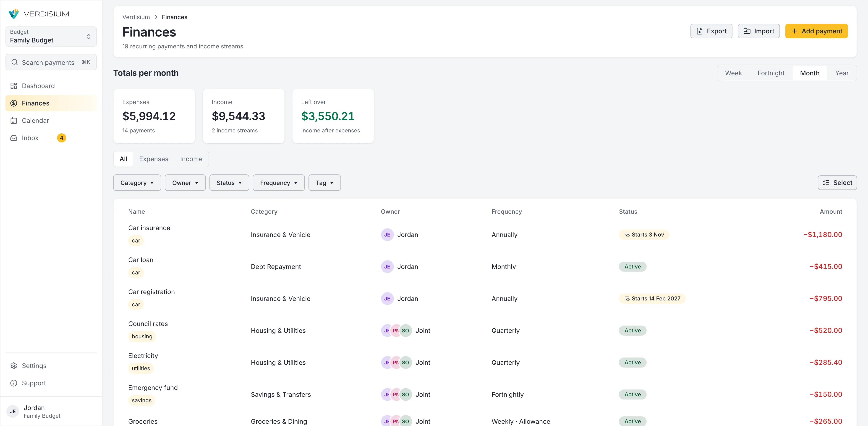
Task: Click the calendar icon in Starts 3 Nov badge
Action: [x=627, y=234]
